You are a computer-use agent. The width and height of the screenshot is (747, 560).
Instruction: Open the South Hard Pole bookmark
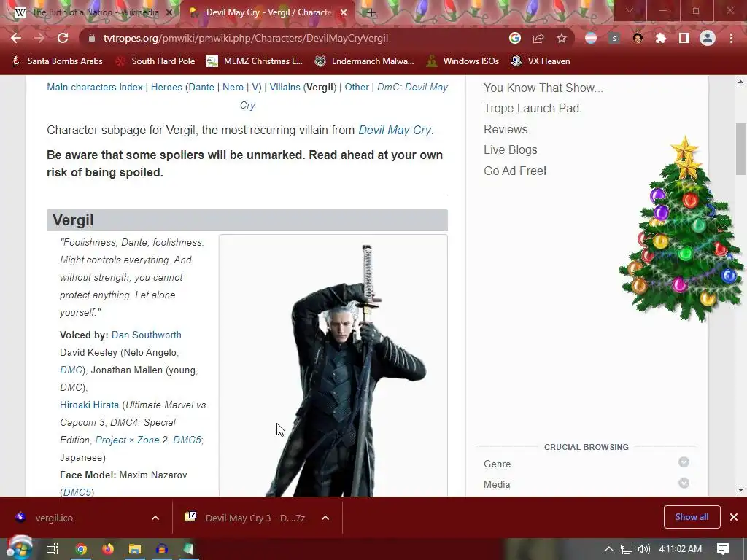click(155, 61)
